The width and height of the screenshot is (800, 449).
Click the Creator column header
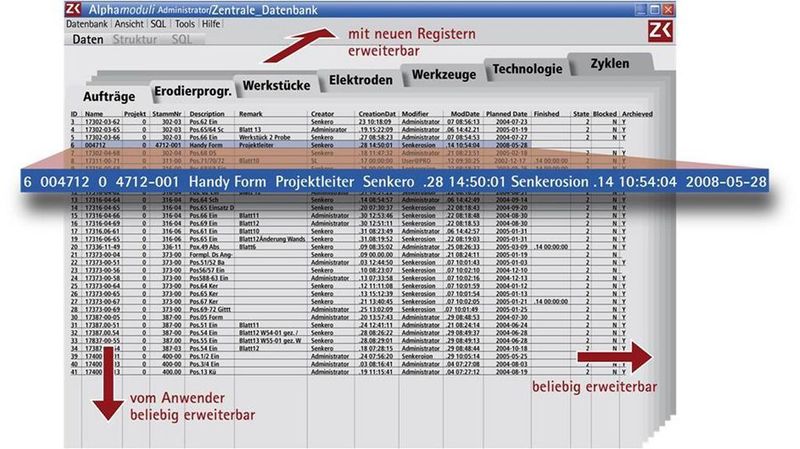point(322,114)
